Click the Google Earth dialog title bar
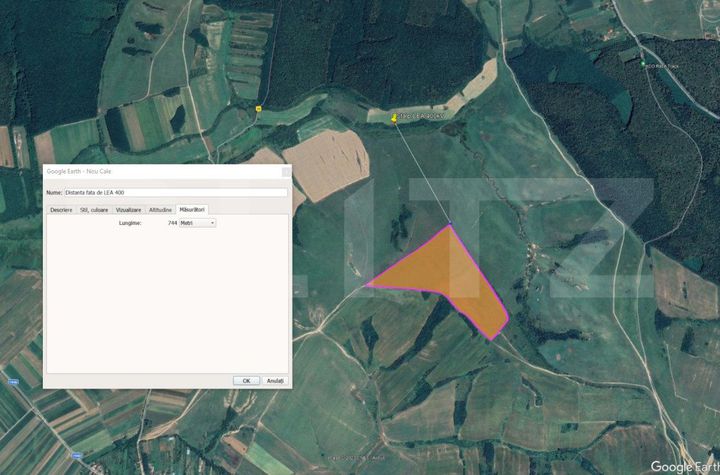Screen dimensions: 720x475 click(x=167, y=171)
